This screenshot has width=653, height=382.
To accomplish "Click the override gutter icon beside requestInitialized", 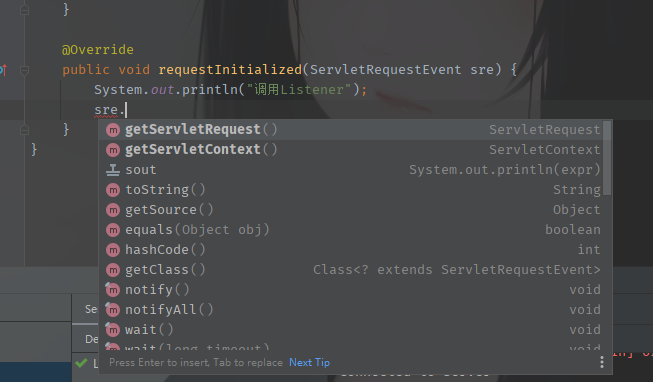I will click(x=3, y=70).
